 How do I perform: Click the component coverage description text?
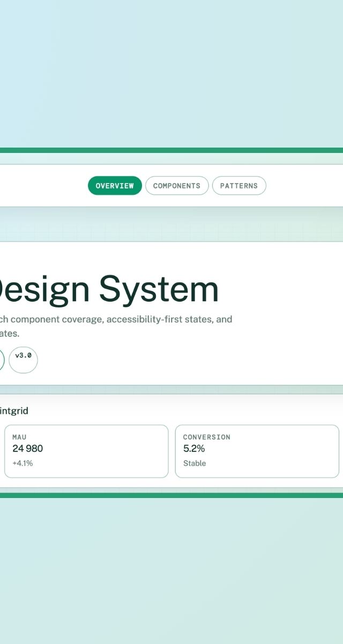(x=116, y=326)
